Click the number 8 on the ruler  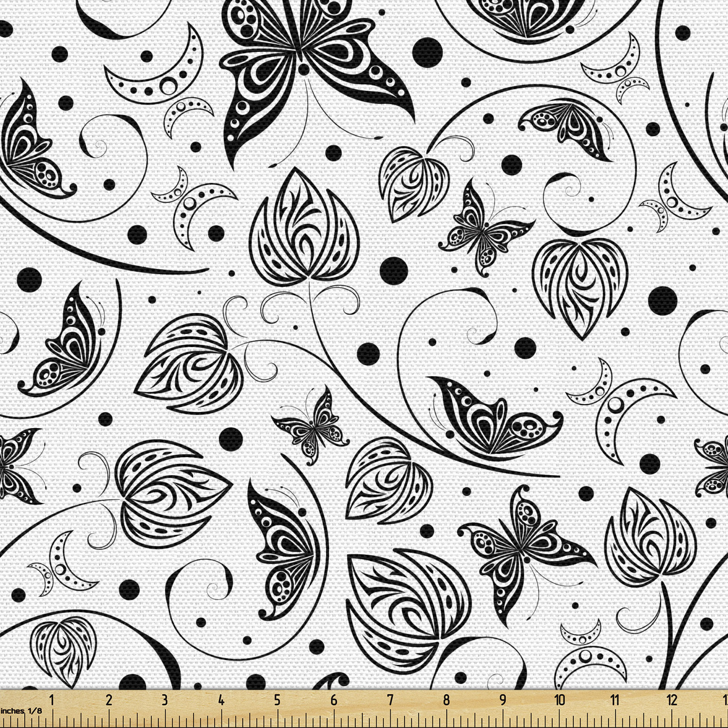(x=447, y=700)
